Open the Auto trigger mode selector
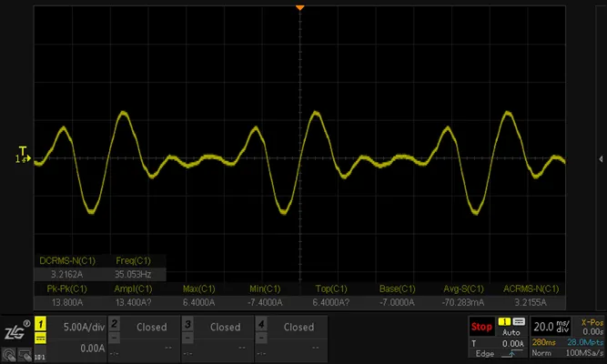Viewport: 607px width, 364px height. pos(511,332)
